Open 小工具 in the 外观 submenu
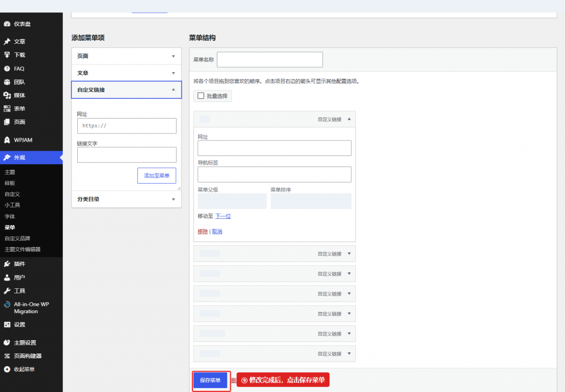The width and height of the screenshot is (565, 392). coord(12,205)
